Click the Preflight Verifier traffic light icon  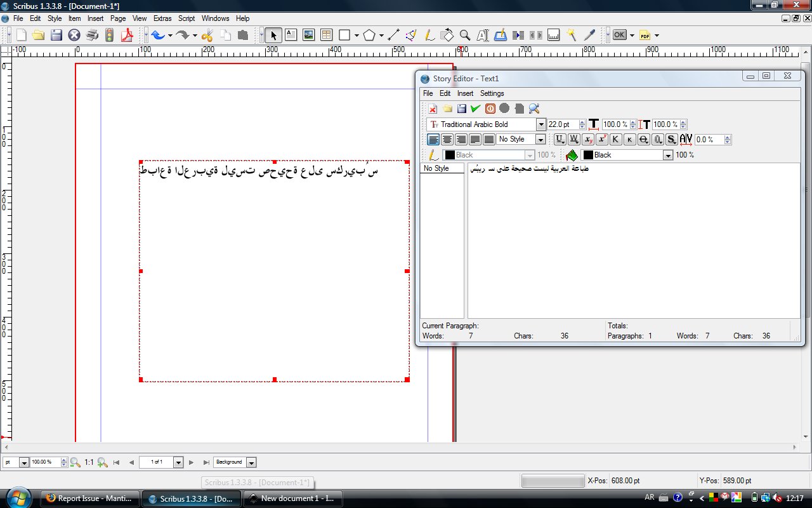[110, 35]
